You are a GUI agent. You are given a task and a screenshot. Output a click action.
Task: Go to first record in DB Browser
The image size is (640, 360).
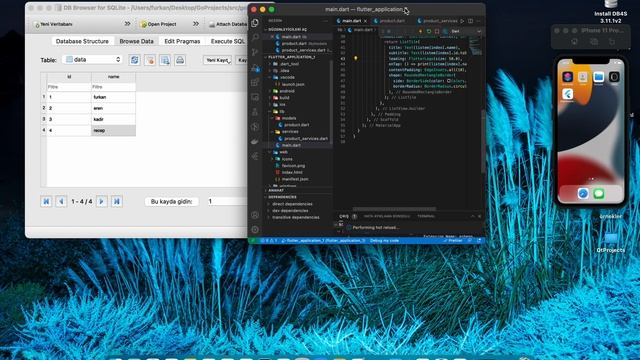46,201
